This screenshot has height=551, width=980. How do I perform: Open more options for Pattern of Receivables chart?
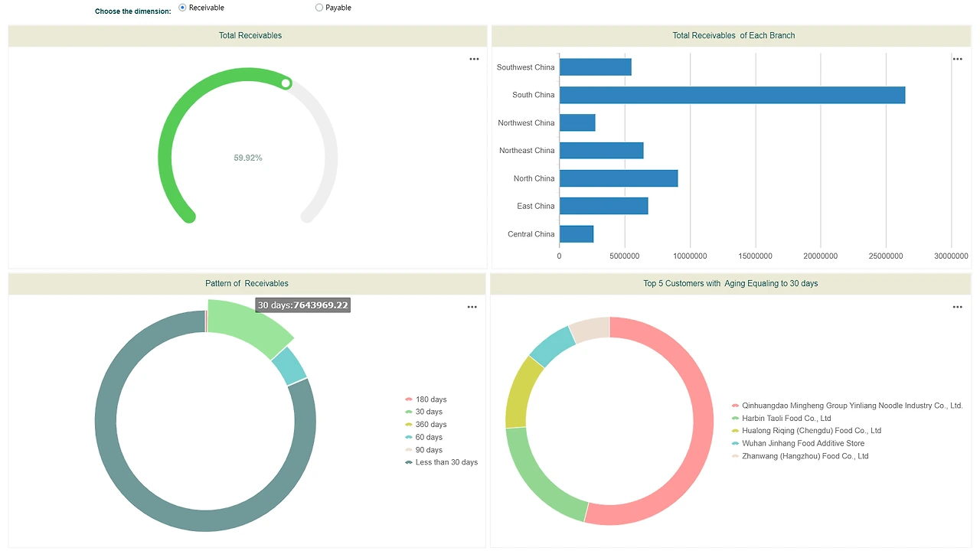tap(472, 307)
